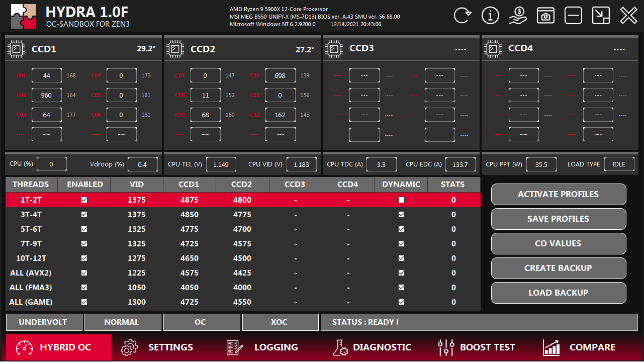Toggle Enabled for ALL (GAME) profile
Screen dimensions: 644x362
coord(84,302)
